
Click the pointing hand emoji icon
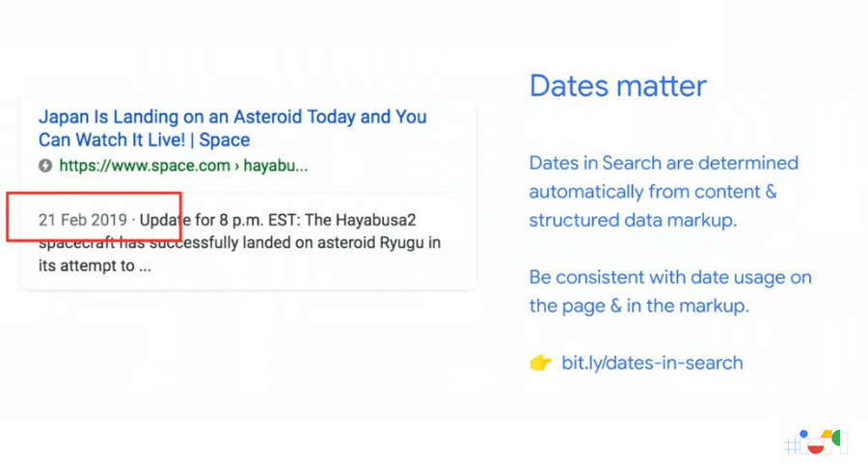click(x=540, y=363)
